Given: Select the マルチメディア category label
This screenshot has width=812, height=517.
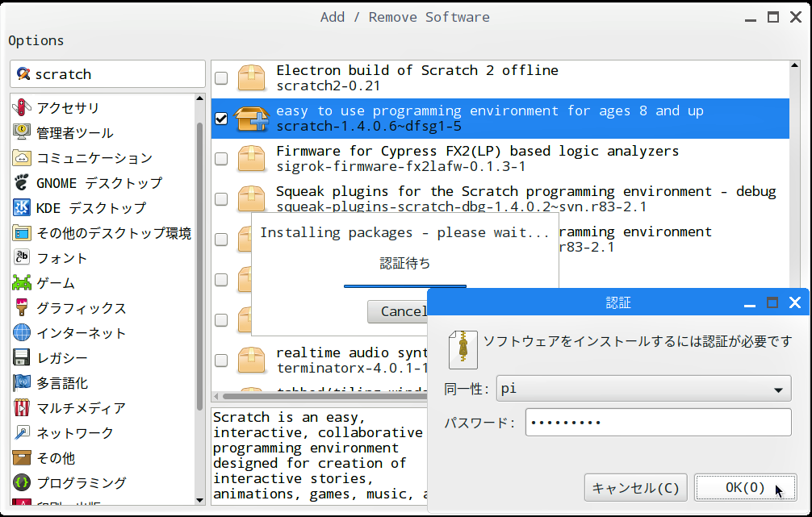Looking at the screenshot, I should tap(81, 408).
